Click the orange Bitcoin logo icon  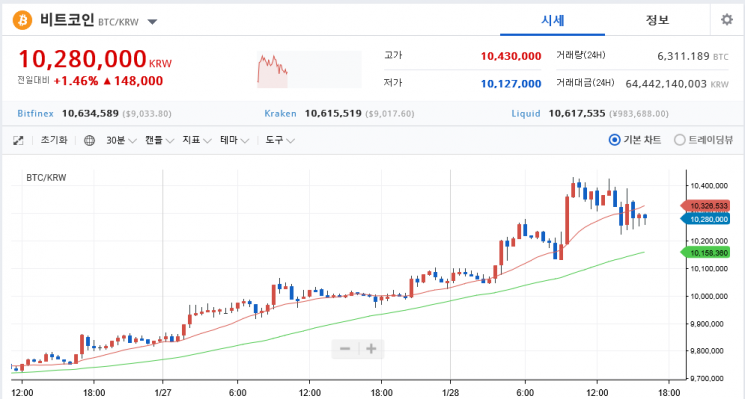pos(22,20)
